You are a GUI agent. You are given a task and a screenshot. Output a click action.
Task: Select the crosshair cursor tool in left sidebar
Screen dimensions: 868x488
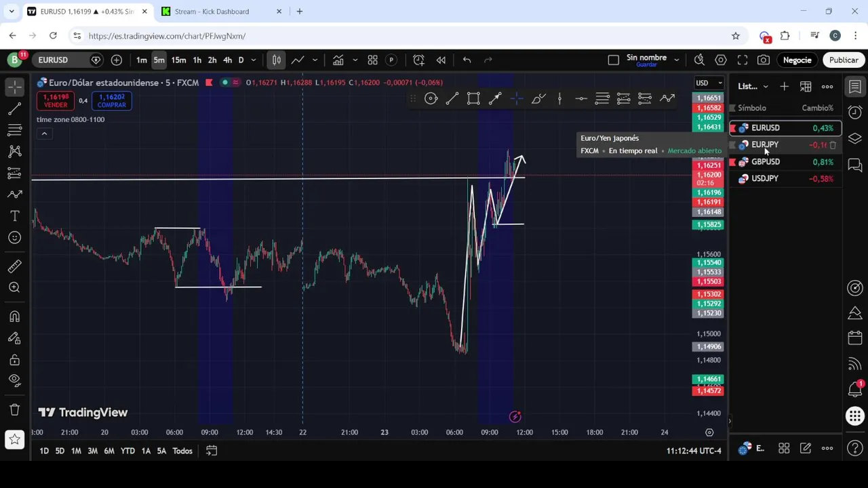[14, 86]
